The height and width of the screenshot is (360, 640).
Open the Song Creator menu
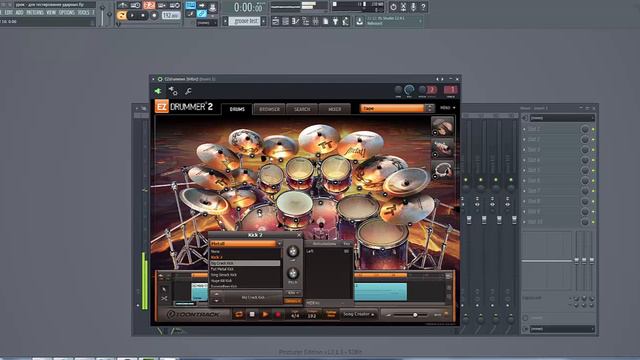tap(359, 314)
